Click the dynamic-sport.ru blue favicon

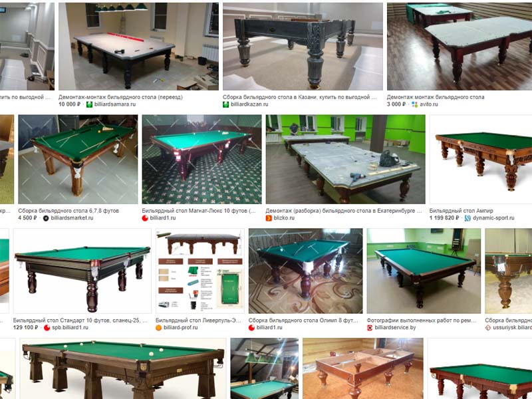tap(467, 218)
